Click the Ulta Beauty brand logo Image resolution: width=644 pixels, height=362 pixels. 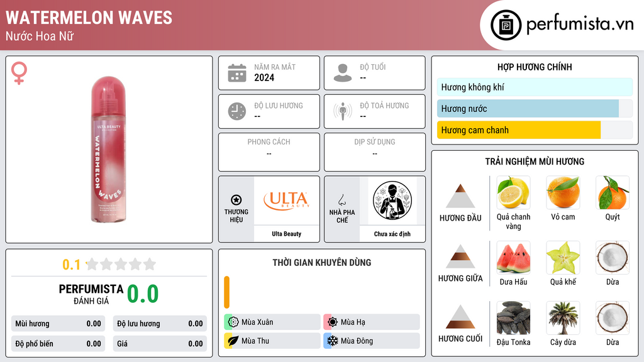(x=286, y=200)
